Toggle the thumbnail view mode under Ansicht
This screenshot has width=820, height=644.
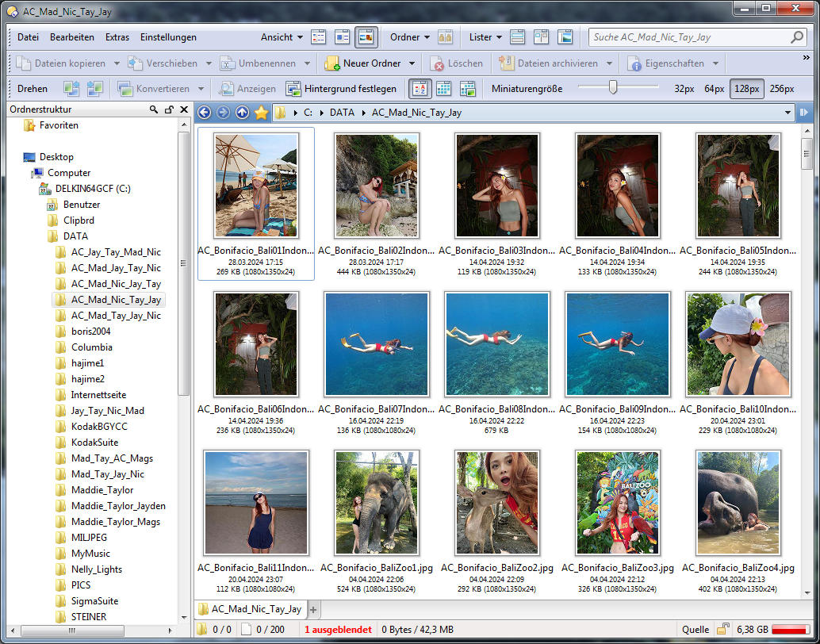point(366,37)
